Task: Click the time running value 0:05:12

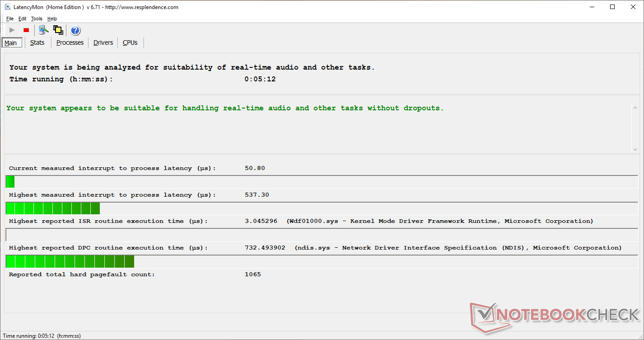Action: click(260, 79)
